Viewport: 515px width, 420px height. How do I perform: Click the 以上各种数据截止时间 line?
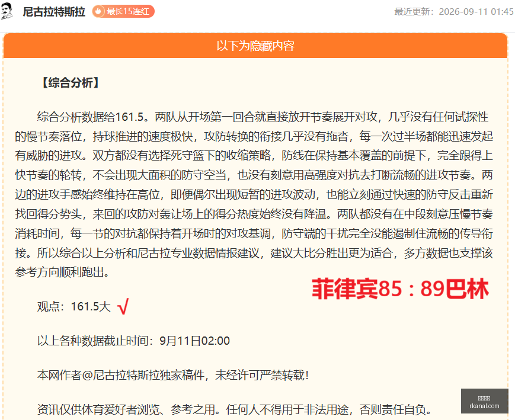133,341
